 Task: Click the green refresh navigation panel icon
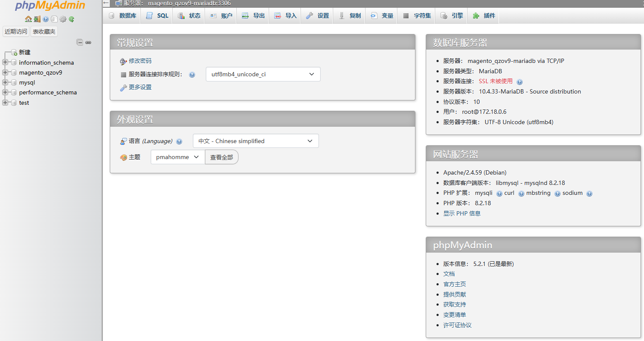tap(72, 19)
